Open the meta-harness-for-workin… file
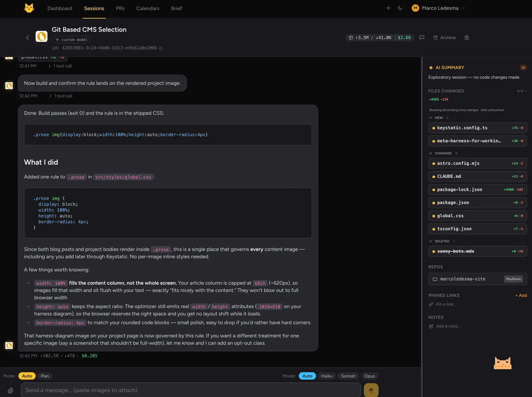The height and width of the screenshot is (397, 532). pos(478,141)
